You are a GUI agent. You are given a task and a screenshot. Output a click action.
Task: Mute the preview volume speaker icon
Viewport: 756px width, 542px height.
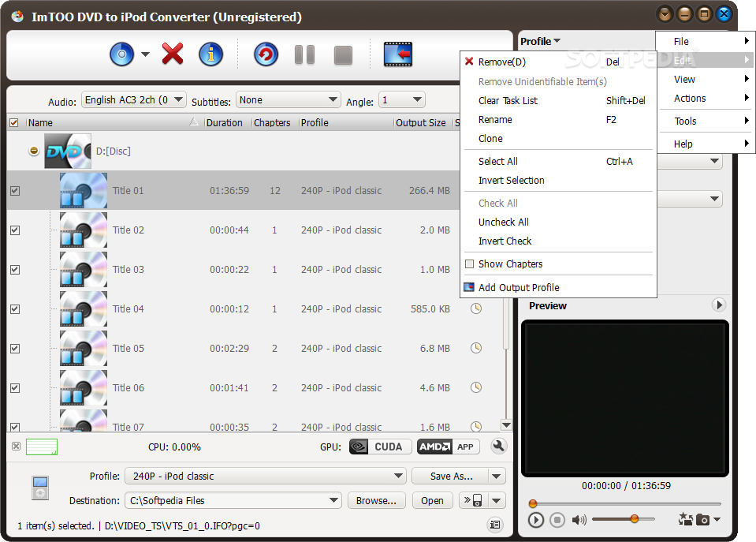click(579, 520)
